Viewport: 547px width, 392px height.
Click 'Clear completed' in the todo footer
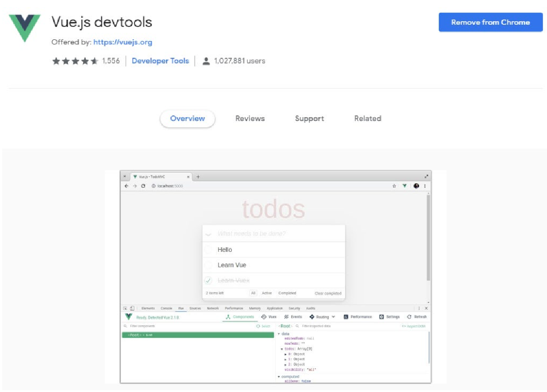coord(328,293)
